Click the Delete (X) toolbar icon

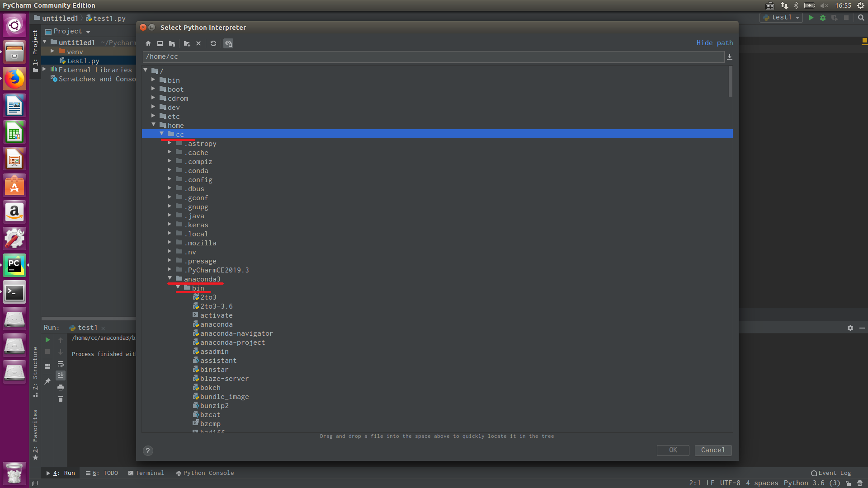pyautogui.click(x=198, y=44)
